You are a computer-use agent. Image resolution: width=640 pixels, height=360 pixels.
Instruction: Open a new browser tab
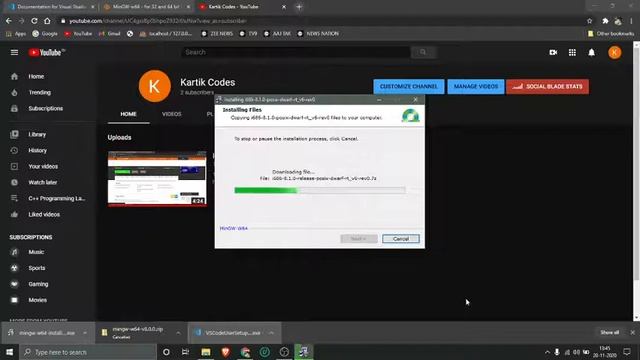point(299,7)
